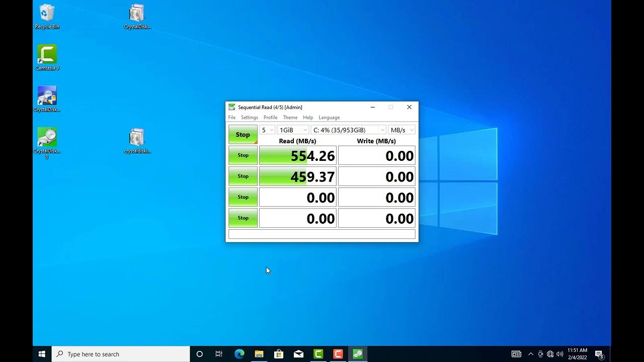This screenshot has width=644, height=362.
Task: Open the Language menu
Action: coord(329,117)
